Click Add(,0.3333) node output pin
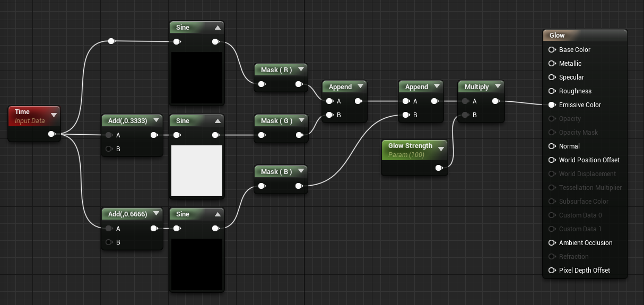The height and width of the screenshot is (305, 644). (154, 135)
